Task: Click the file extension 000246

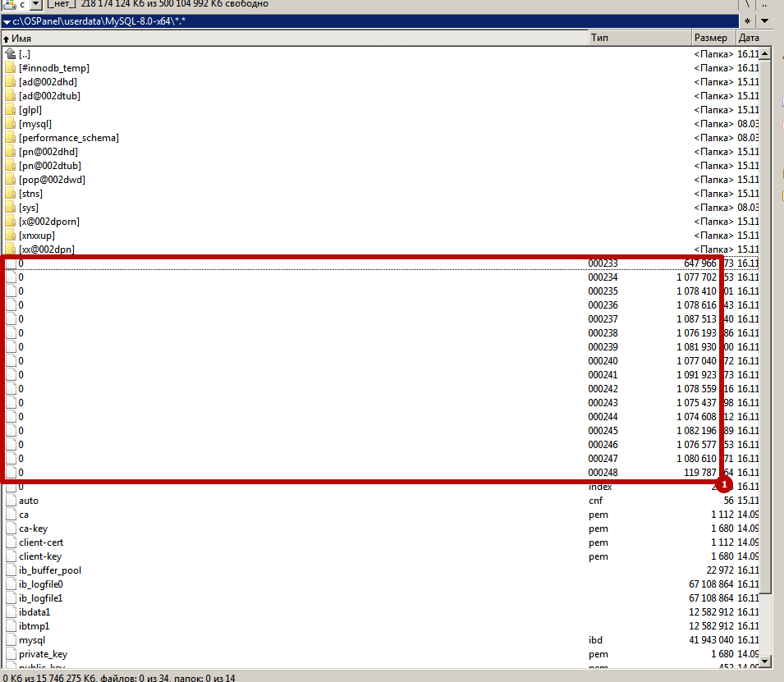Action: [x=603, y=446]
